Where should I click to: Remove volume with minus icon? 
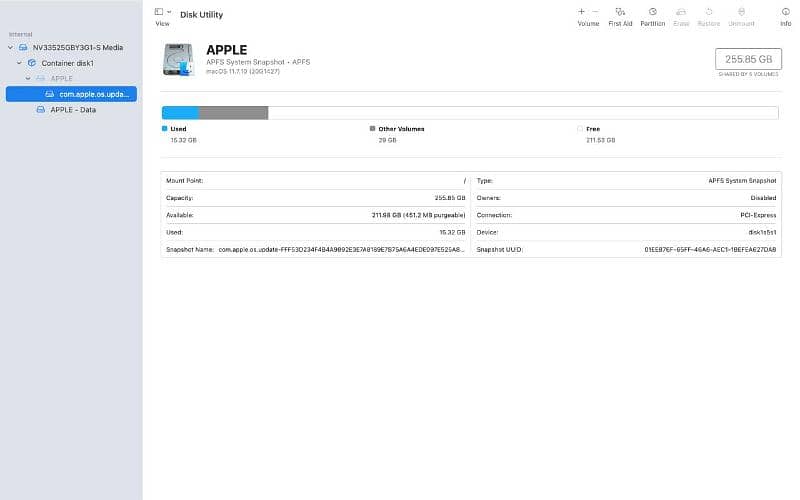pyautogui.click(x=595, y=11)
